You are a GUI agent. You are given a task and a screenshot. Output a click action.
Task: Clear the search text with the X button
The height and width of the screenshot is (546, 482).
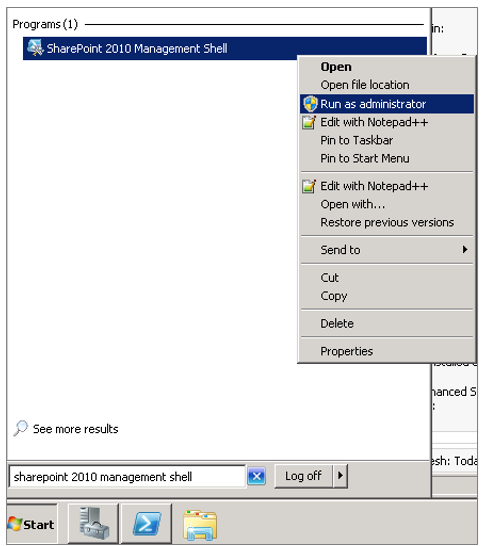257,476
